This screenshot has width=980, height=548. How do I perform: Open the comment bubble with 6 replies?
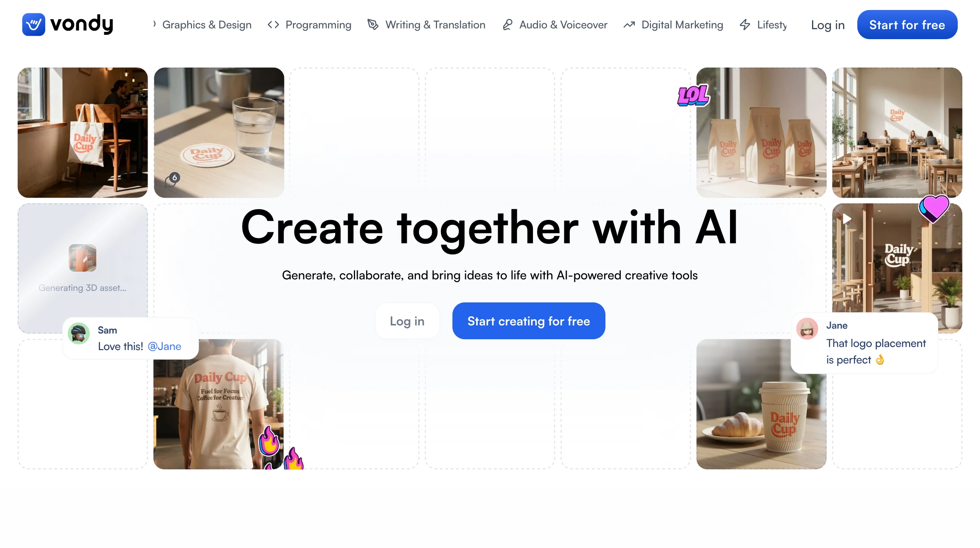pos(172,180)
